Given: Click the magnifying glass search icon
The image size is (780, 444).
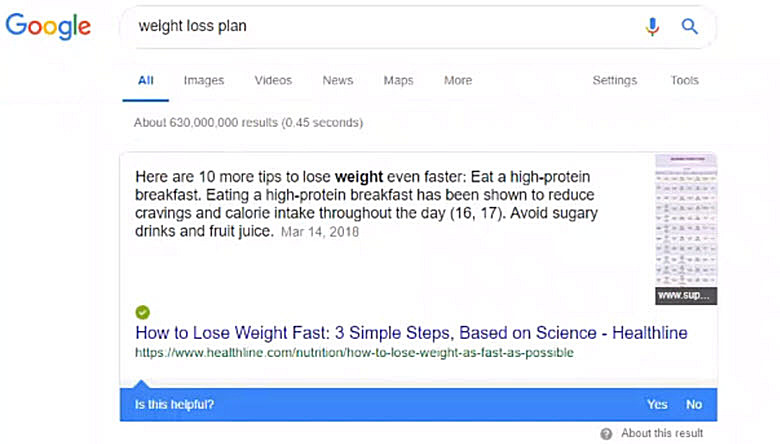Looking at the screenshot, I should click(690, 27).
